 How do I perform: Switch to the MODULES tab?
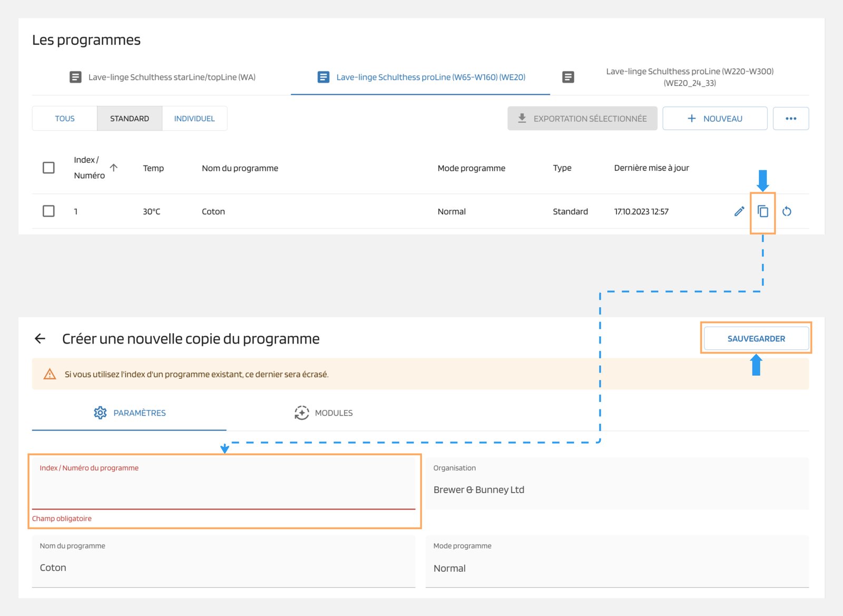(324, 413)
